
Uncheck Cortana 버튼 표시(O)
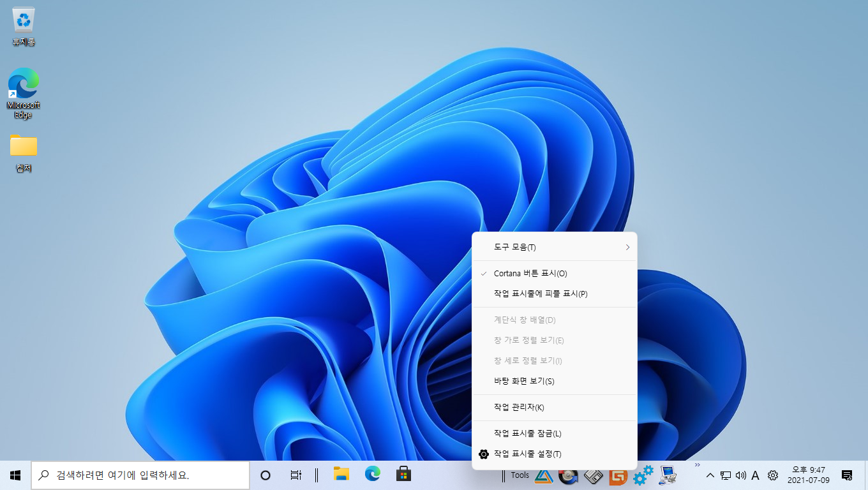tap(554, 273)
